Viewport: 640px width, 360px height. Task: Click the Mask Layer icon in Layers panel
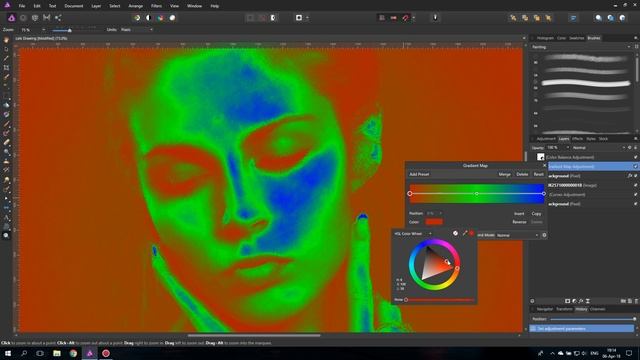567,301
